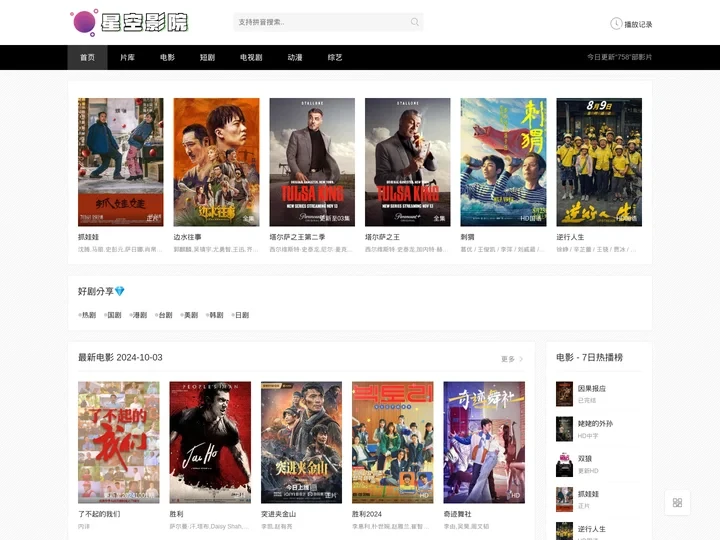720x540 pixels.
Task: Open the 塔尔萨之王第二季 poster
Action: [x=312, y=162]
